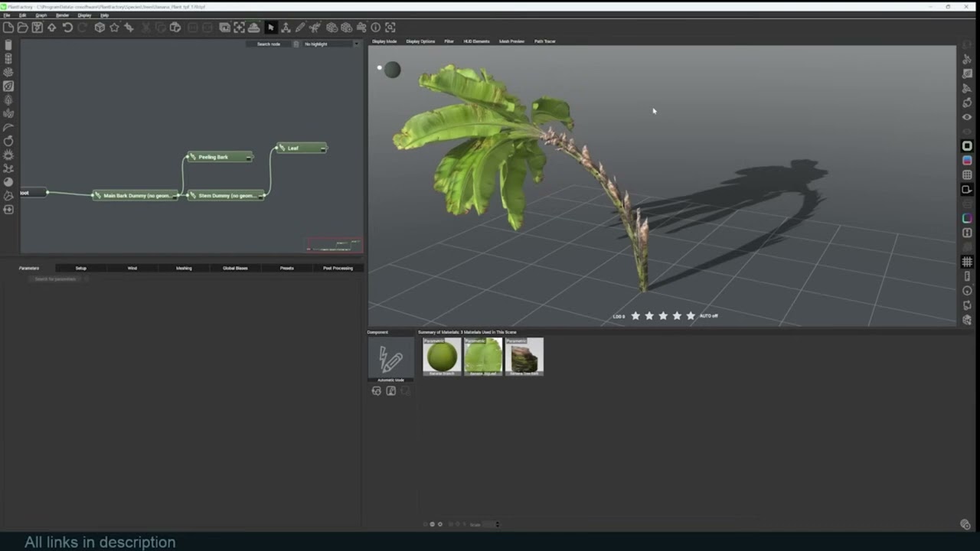Screen dimensions: 980x551
Task: Open the Display Mode dropdown
Action: pos(384,41)
